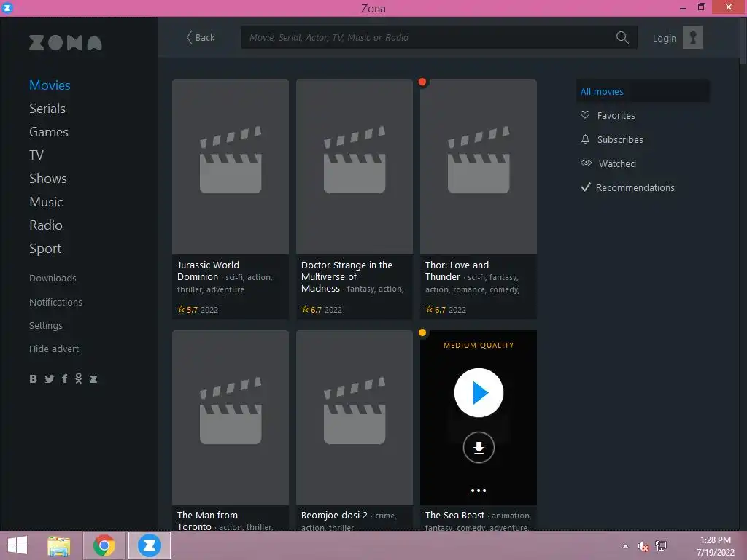Open Chrome from taskbar
The image size is (747, 560).
click(104, 545)
